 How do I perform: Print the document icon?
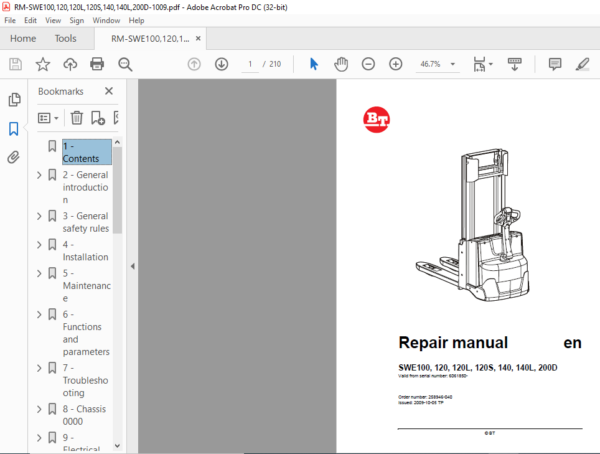click(97, 64)
